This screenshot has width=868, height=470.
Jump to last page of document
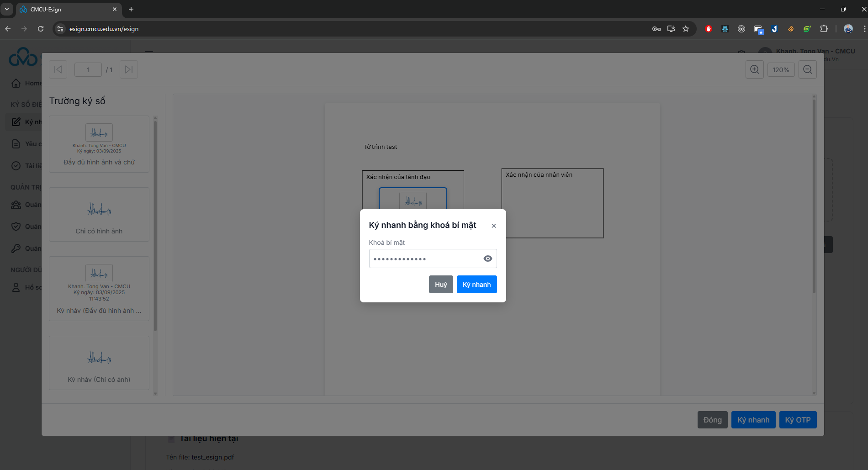(x=129, y=70)
